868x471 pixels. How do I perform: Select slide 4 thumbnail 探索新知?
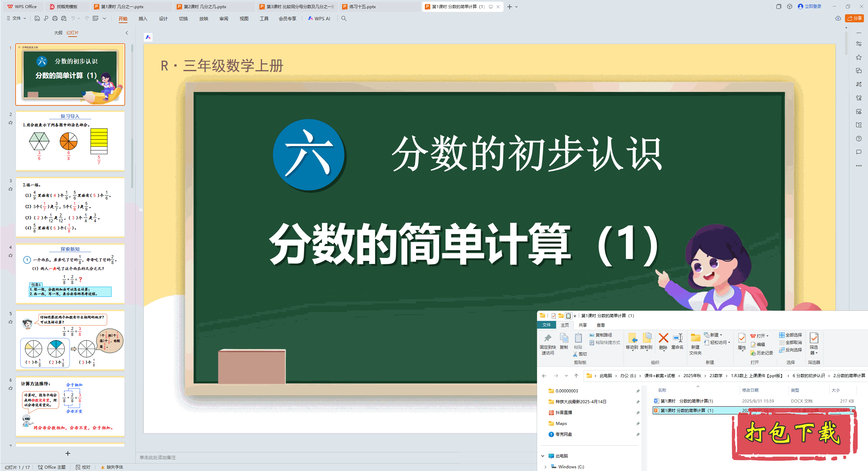(70, 273)
